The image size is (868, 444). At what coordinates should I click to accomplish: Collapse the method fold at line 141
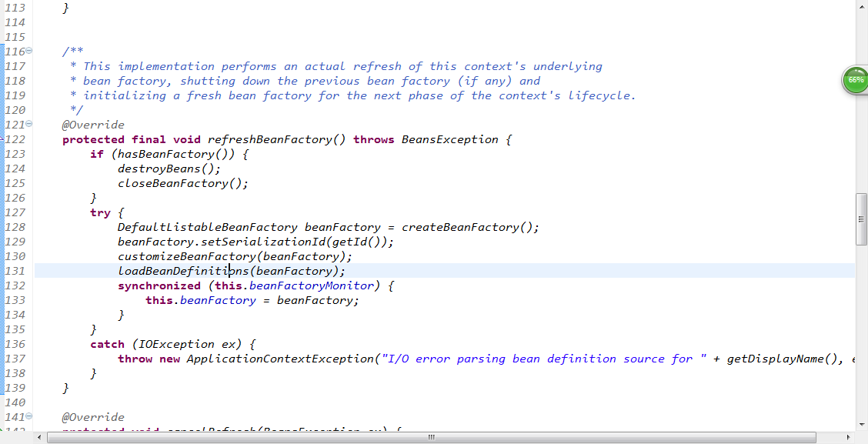[x=28, y=416]
